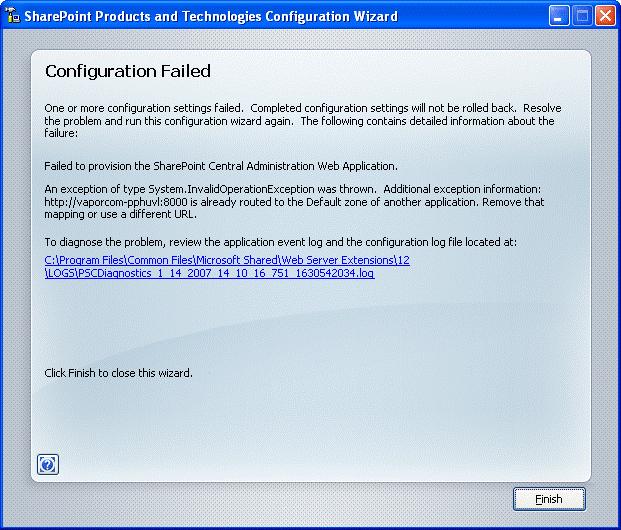Click the window title bar text
The width and height of the screenshot is (621, 530).
pyautogui.click(x=212, y=16)
